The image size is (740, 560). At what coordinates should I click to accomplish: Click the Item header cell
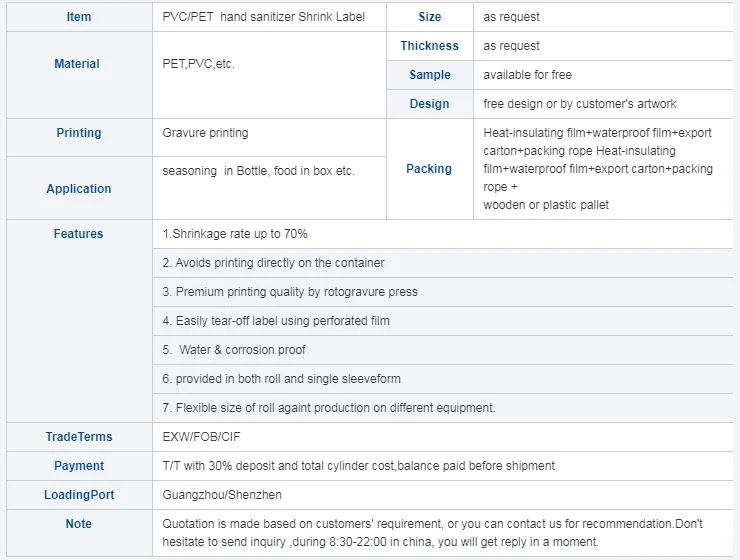(78, 17)
